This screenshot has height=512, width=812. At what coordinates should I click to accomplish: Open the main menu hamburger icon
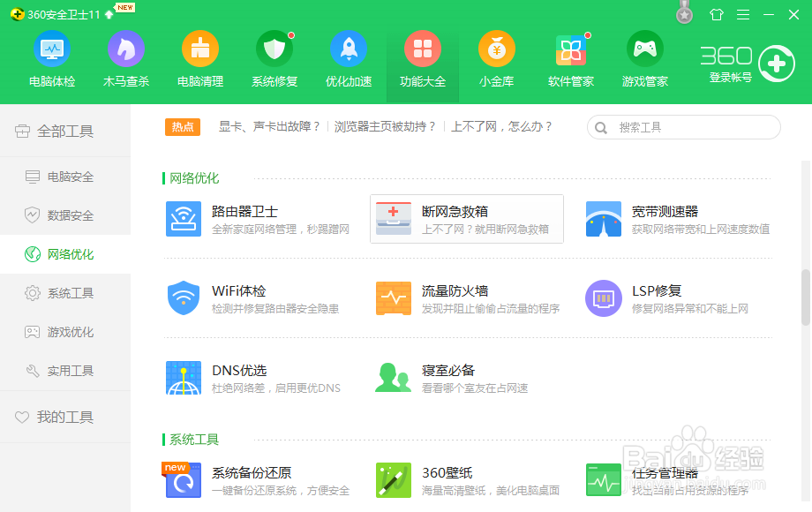pos(743,14)
